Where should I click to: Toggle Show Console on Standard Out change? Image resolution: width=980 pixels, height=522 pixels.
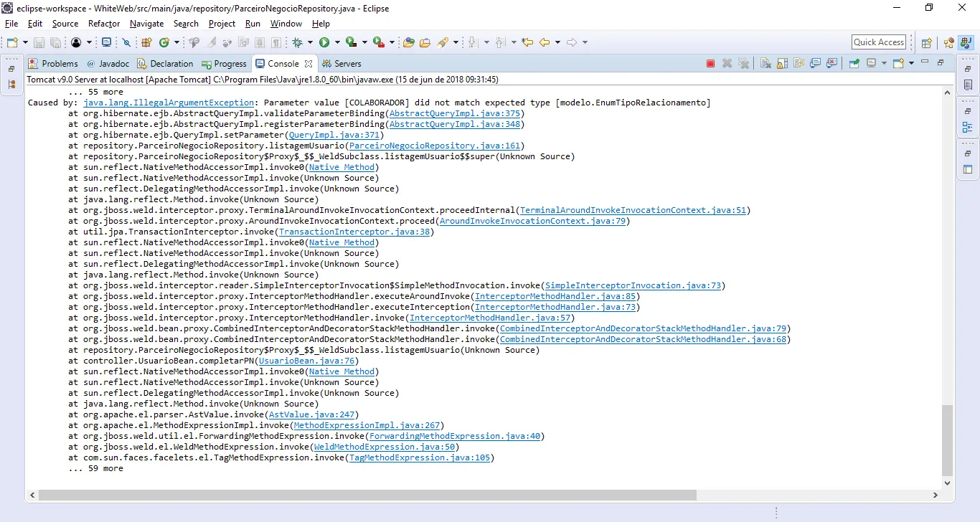point(815,63)
